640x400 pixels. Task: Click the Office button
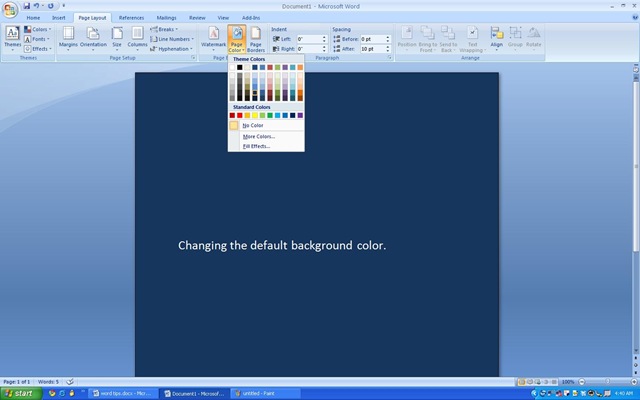[9, 9]
